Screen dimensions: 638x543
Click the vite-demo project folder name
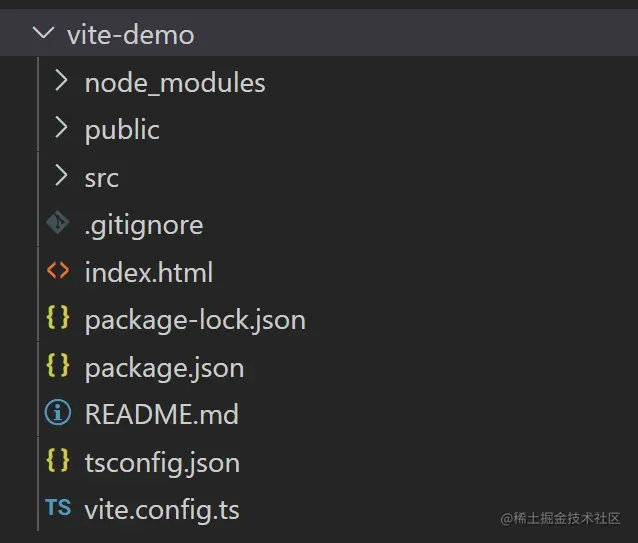pos(130,35)
